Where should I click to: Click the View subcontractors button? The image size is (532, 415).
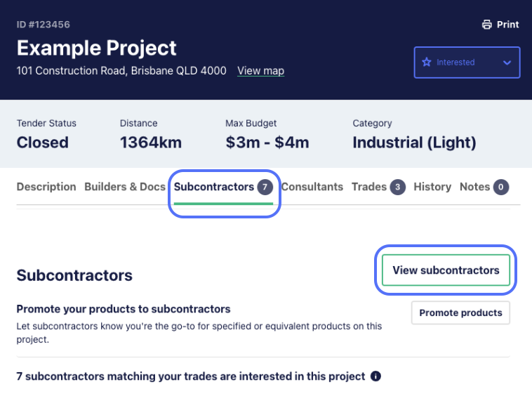pos(446,270)
